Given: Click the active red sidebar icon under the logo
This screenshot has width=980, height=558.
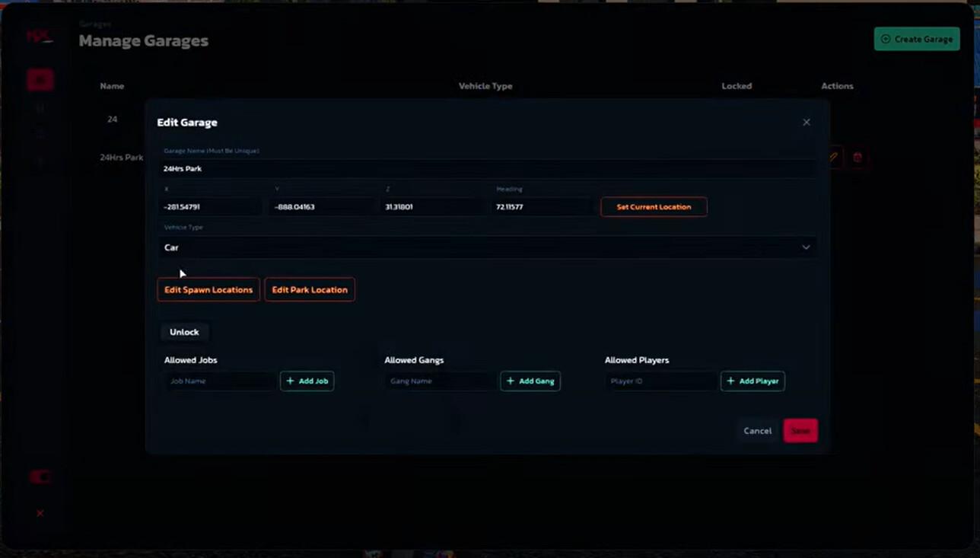Looking at the screenshot, I should (40, 80).
